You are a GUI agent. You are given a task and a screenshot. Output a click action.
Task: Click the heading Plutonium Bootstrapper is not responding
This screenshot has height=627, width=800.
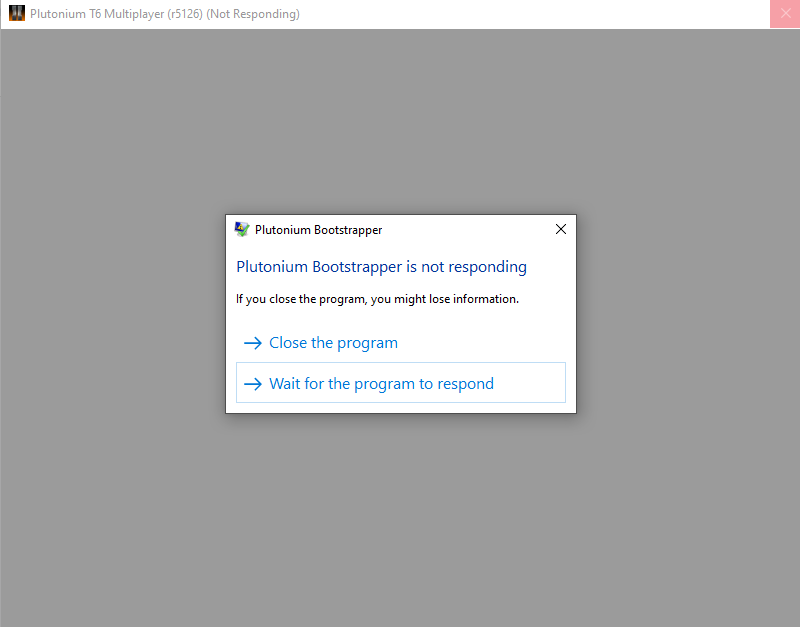point(381,267)
